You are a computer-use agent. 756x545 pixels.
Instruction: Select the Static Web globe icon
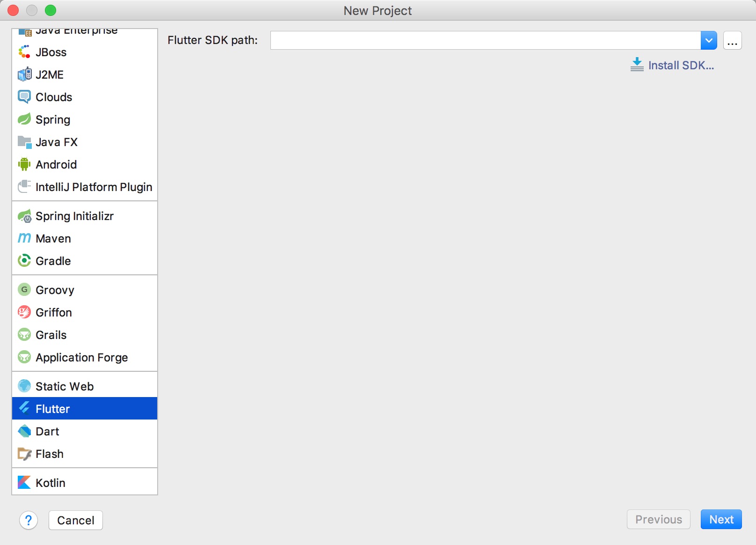point(24,386)
